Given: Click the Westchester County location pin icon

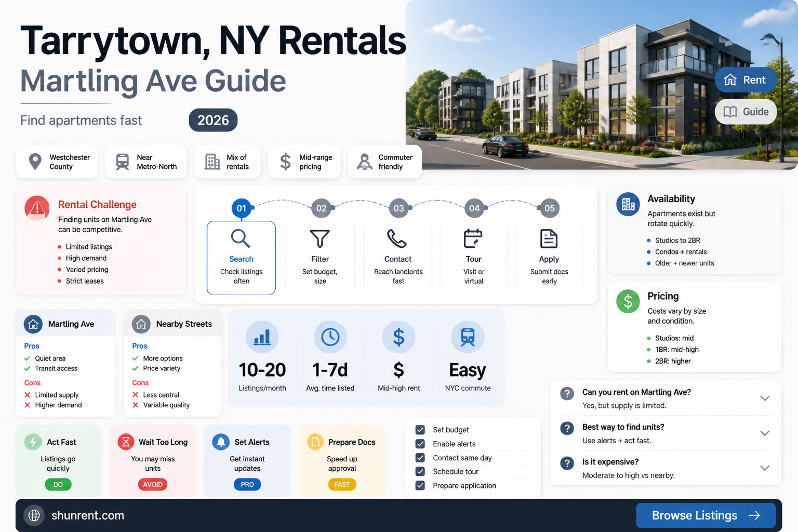Looking at the screenshot, I should 35,162.
